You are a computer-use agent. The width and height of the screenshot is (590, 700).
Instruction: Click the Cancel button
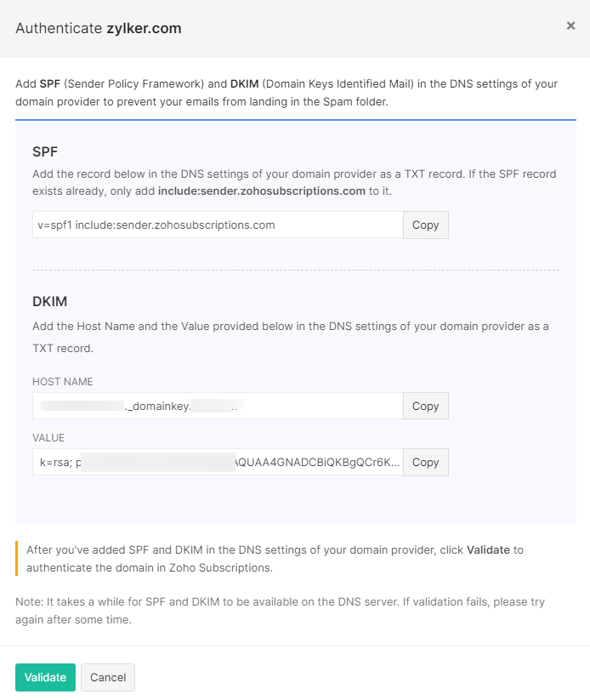[x=107, y=677]
